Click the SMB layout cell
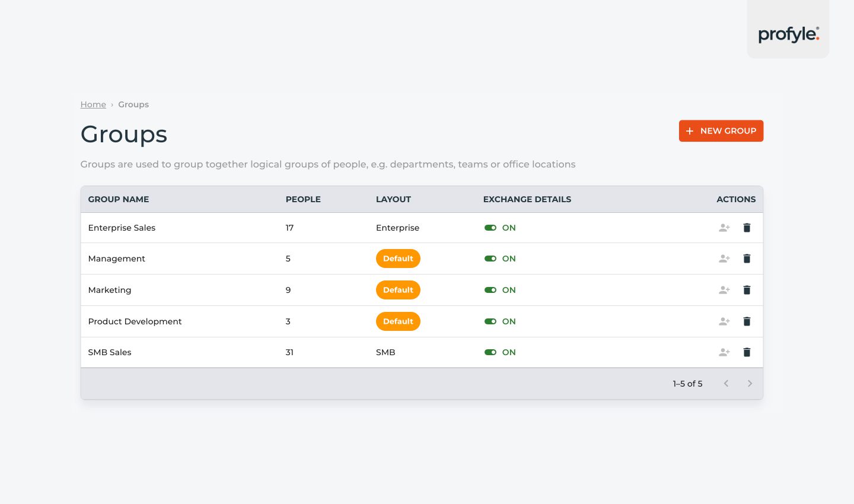Viewport: 854px width, 504px height. tap(385, 352)
